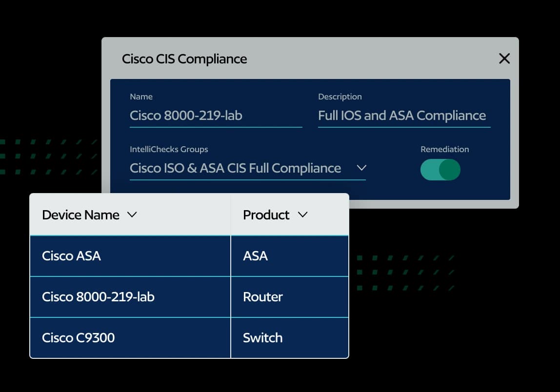Sort by Device Name column chevron

click(132, 215)
